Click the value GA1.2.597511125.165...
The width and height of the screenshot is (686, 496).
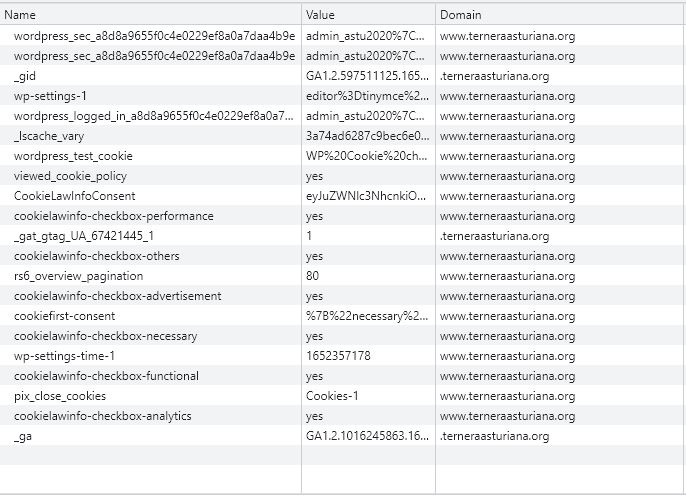(x=367, y=76)
